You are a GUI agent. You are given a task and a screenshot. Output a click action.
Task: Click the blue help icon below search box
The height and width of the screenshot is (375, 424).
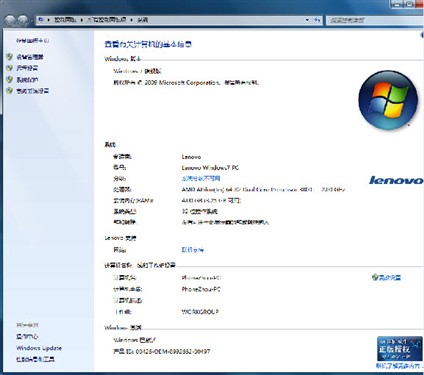(422, 35)
